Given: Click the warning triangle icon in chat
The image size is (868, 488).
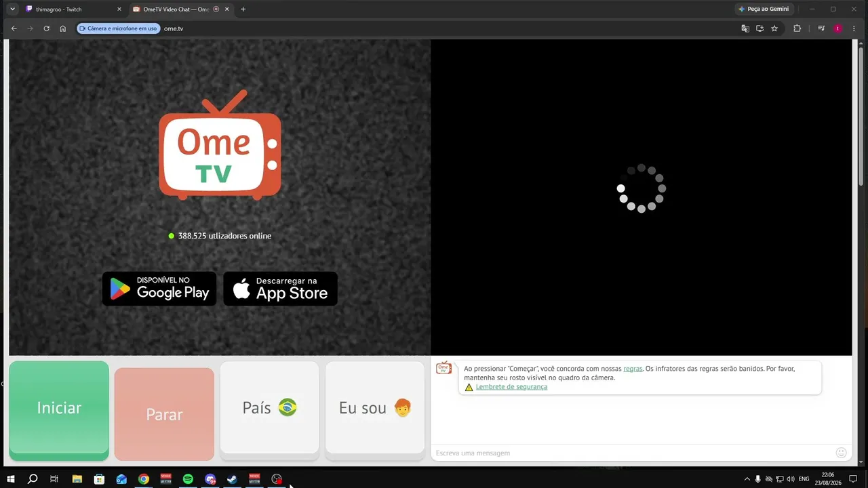Looking at the screenshot, I should (x=469, y=388).
